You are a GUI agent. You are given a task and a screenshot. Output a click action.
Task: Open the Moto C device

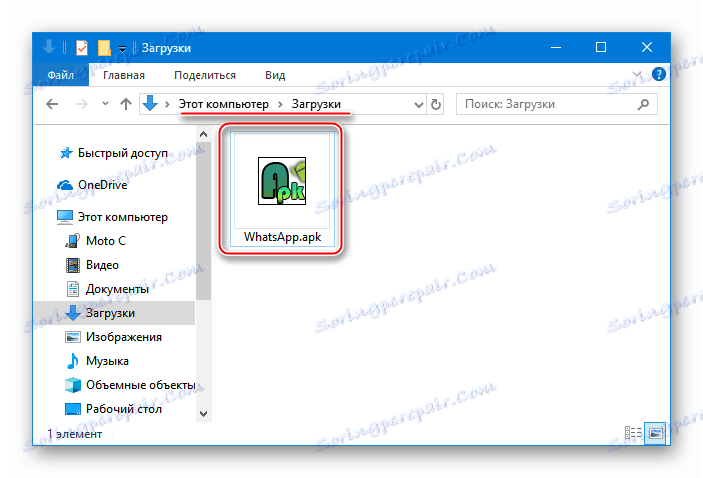tap(106, 241)
